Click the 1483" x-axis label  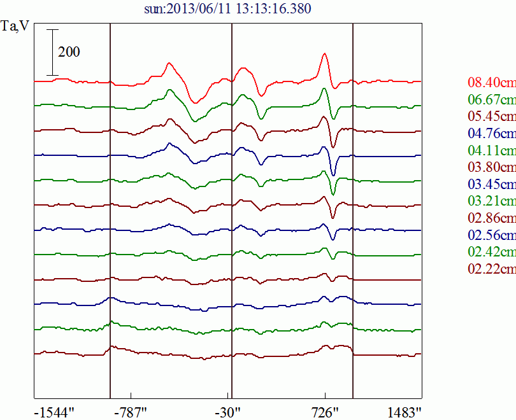point(405,412)
